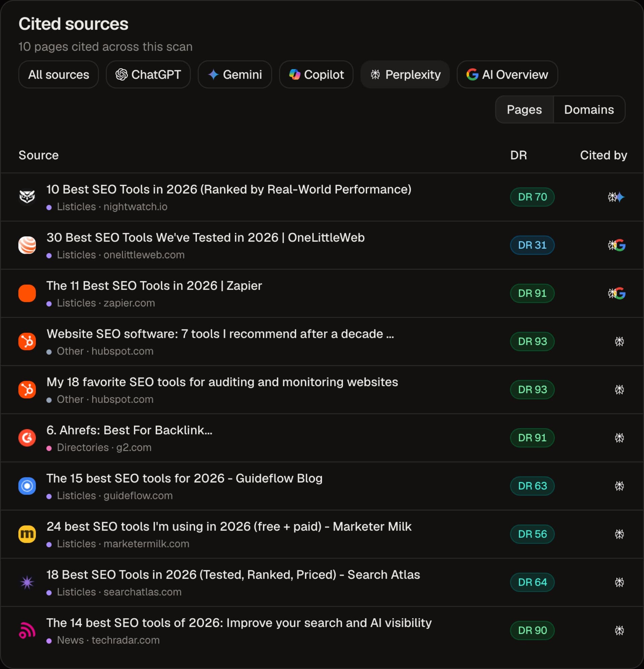Click the Source column header

39,155
